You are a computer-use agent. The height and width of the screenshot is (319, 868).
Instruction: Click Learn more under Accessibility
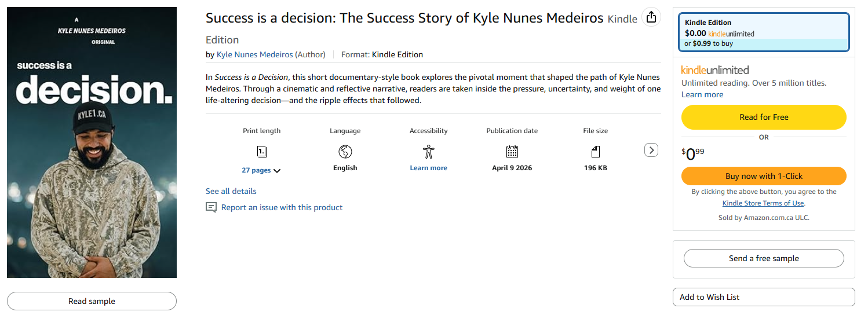coord(428,168)
